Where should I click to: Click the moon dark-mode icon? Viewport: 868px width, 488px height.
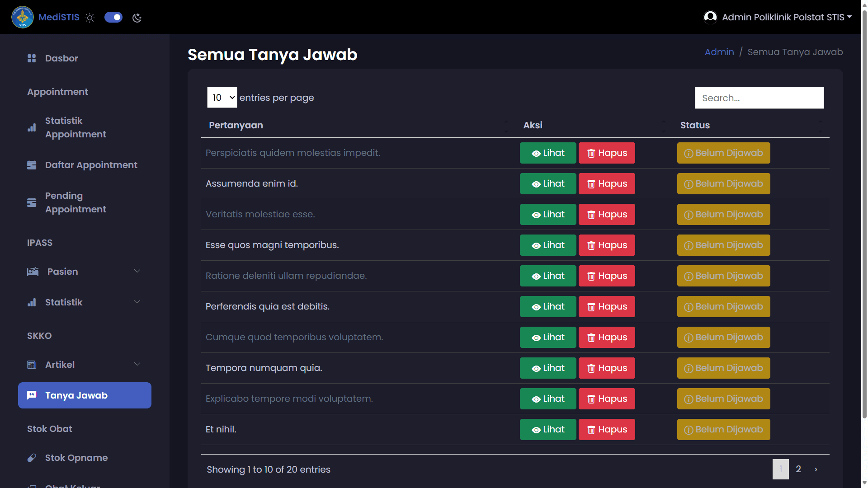137,18
